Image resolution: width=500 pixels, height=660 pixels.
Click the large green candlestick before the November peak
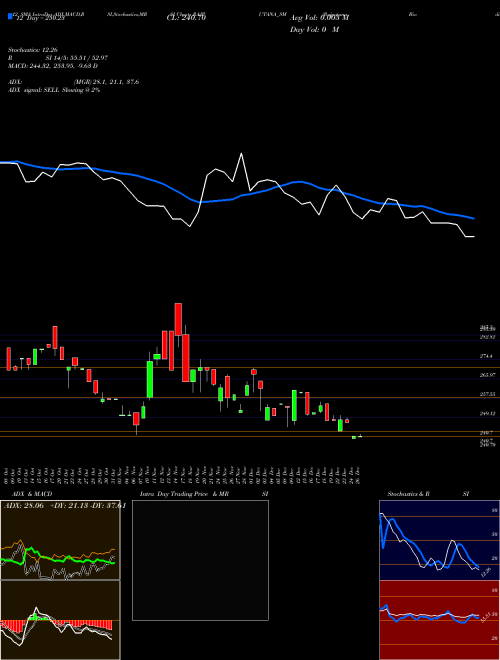(x=149, y=379)
